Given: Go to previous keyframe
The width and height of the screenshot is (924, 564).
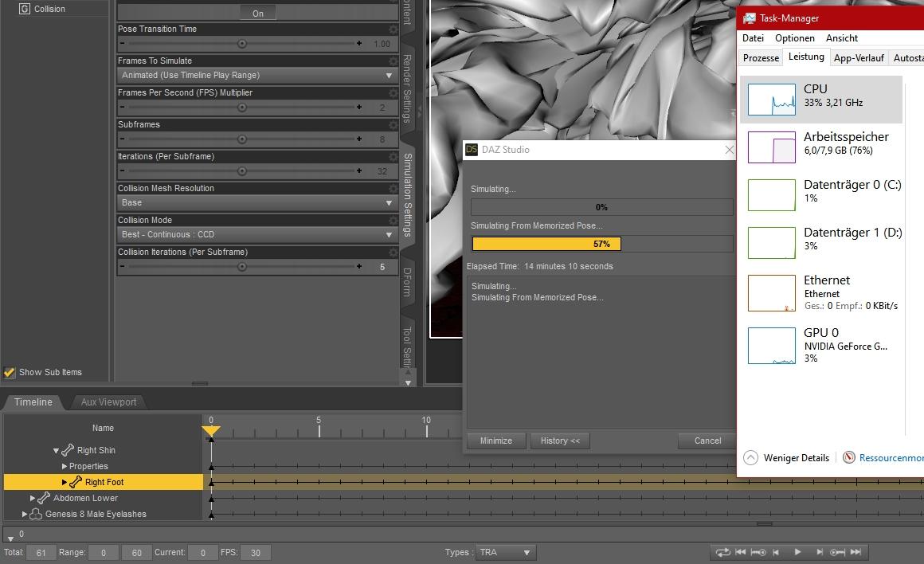Looking at the screenshot, I should pos(758,552).
